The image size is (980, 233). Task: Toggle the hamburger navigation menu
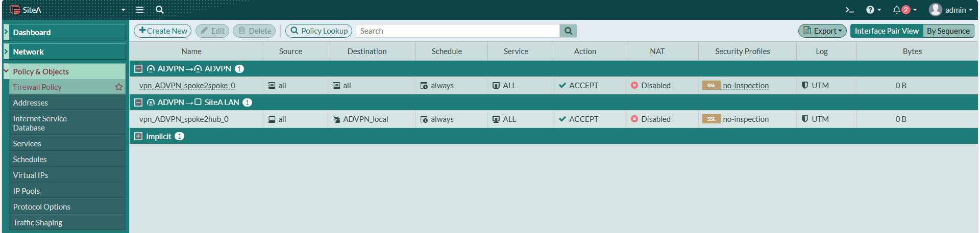tap(139, 10)
